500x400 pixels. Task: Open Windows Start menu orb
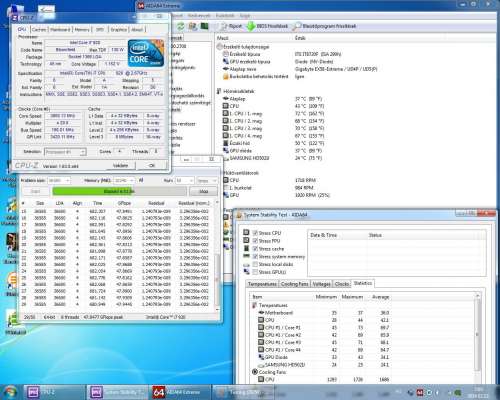point(10,392)
